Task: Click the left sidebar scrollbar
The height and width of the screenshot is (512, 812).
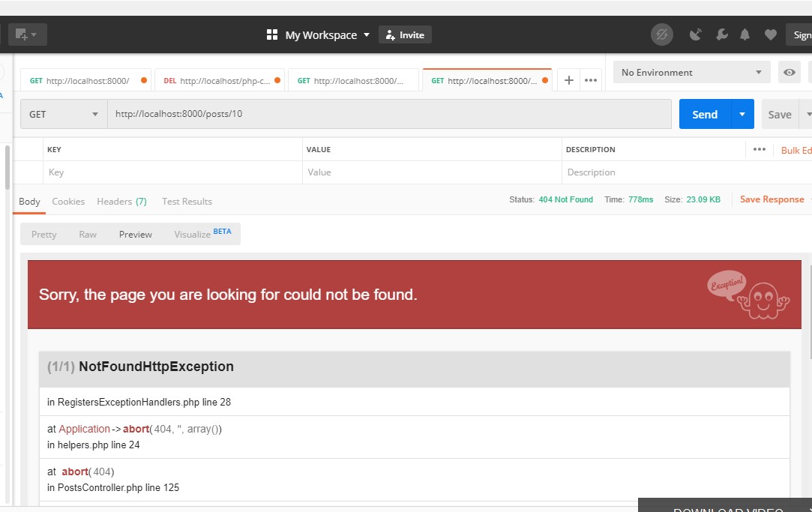Action: [7, 166]
